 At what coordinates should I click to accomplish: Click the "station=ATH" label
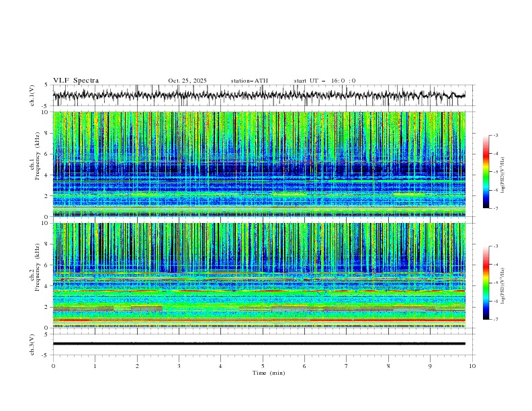coord(249,81)
